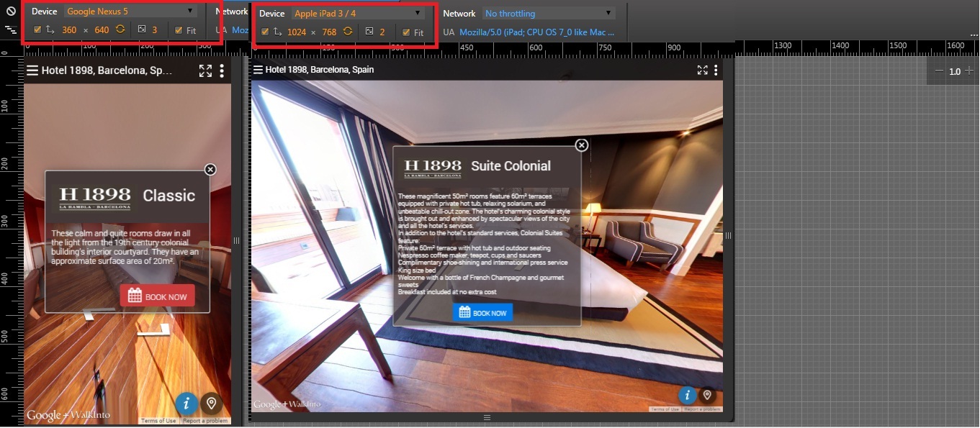Screen dimensions: 980x428
Task: Click right-edge resize handle of Nexus 5 viewport
Action: [x=237, y=240]
